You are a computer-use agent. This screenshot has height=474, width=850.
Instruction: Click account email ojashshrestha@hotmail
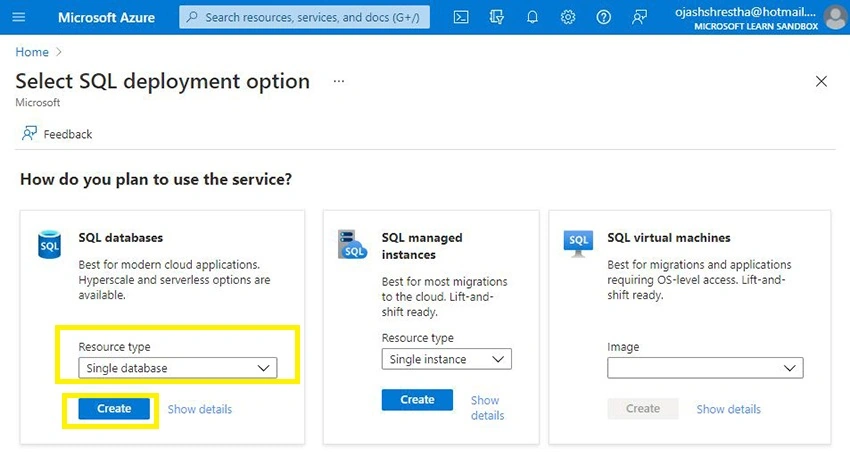tap(745, 12)
